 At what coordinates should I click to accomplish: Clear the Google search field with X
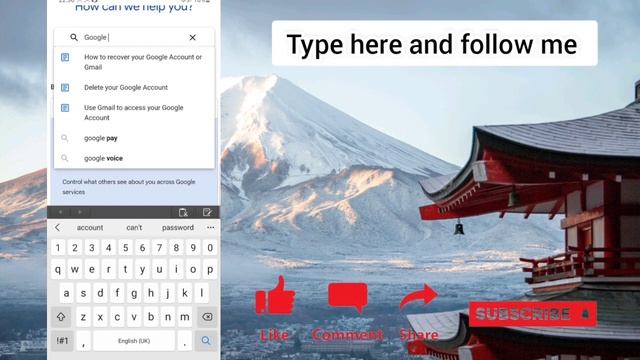pos(192,38)
